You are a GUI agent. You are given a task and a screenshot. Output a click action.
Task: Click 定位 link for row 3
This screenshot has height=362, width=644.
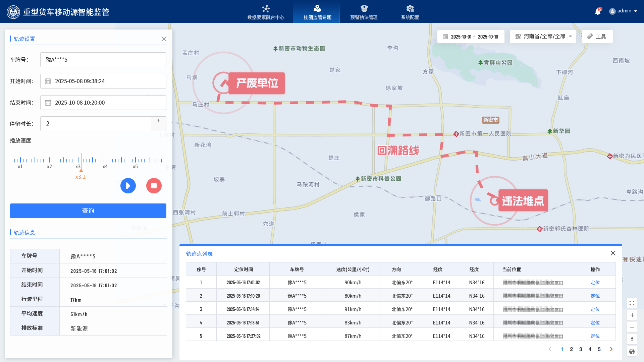pyautogui.click(x=595, y=309)
